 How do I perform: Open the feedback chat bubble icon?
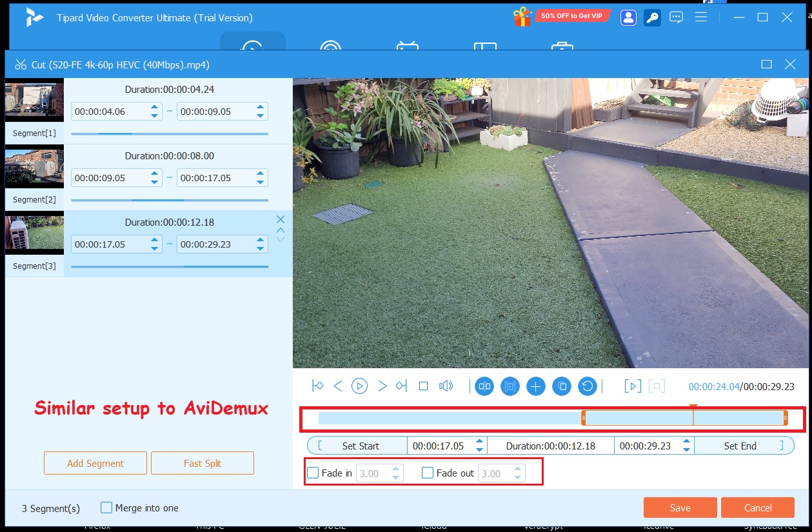[x=676, y=17]
